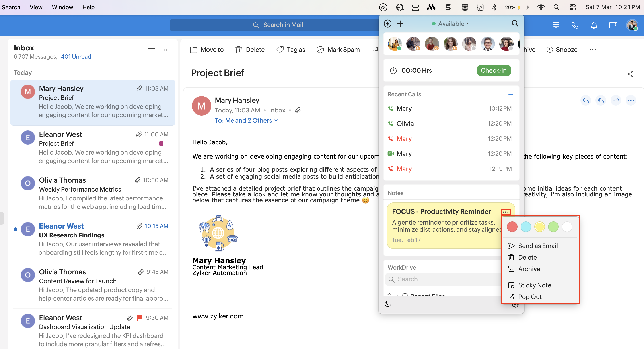This screenshot has height=349, width=644.
Task: Open Inbox more options ellipsis
Action: coord(167,50)
